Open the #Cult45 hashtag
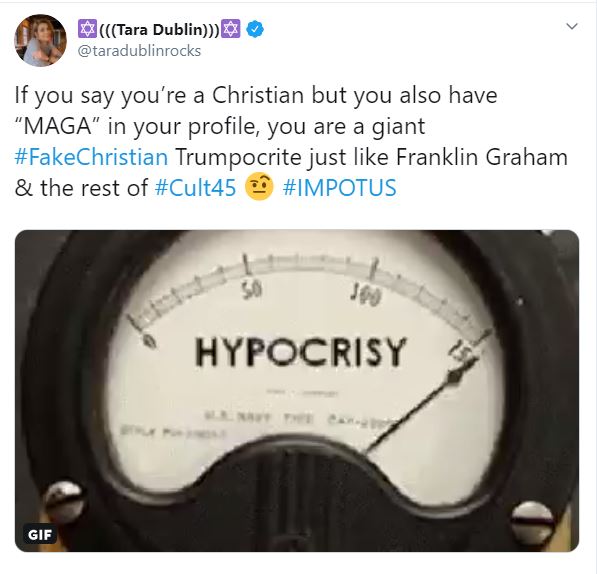597x574 pixels. (x=196, y=188)
